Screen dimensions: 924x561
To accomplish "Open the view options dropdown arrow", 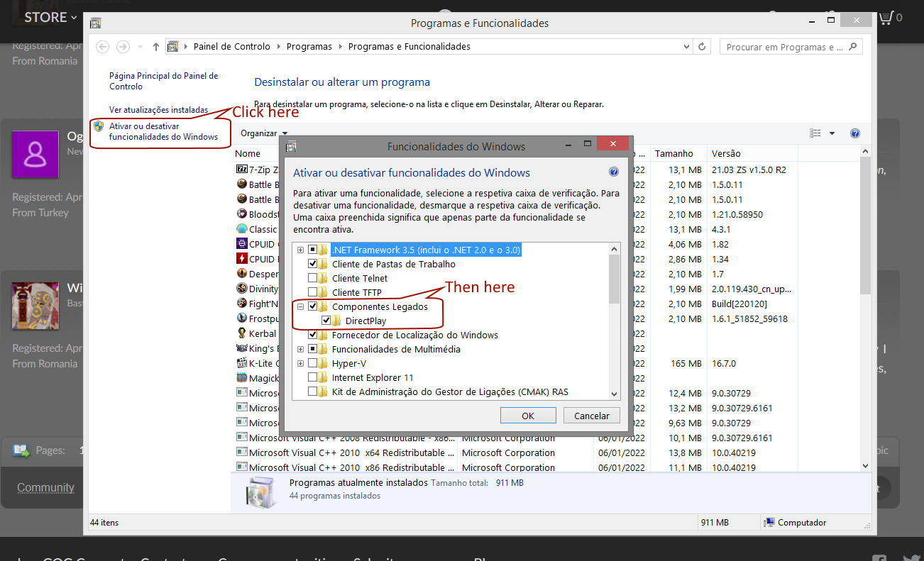I will point(832,133).
